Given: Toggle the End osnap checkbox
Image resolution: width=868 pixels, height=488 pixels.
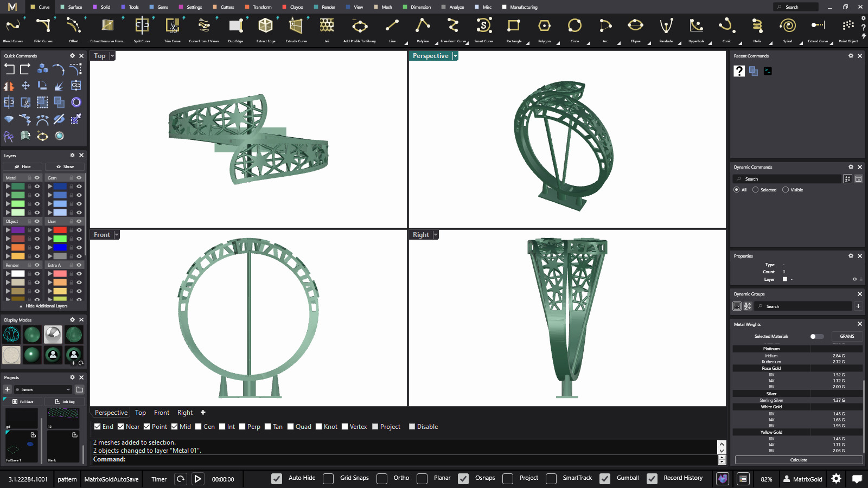Looking at the screenshot, I should 97,427.
